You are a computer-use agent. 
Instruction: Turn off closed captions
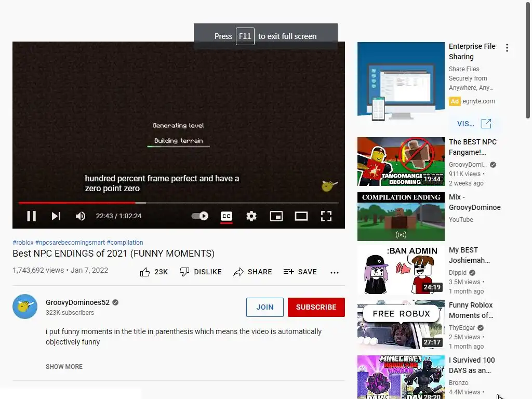tap(227, 217)
